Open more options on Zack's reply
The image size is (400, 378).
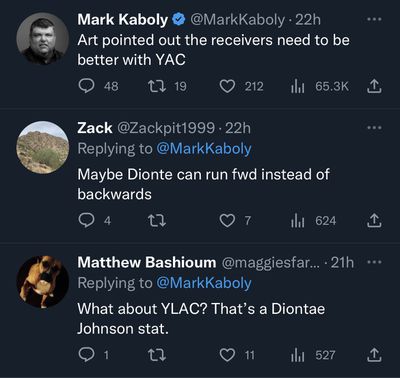click(374, 128)
